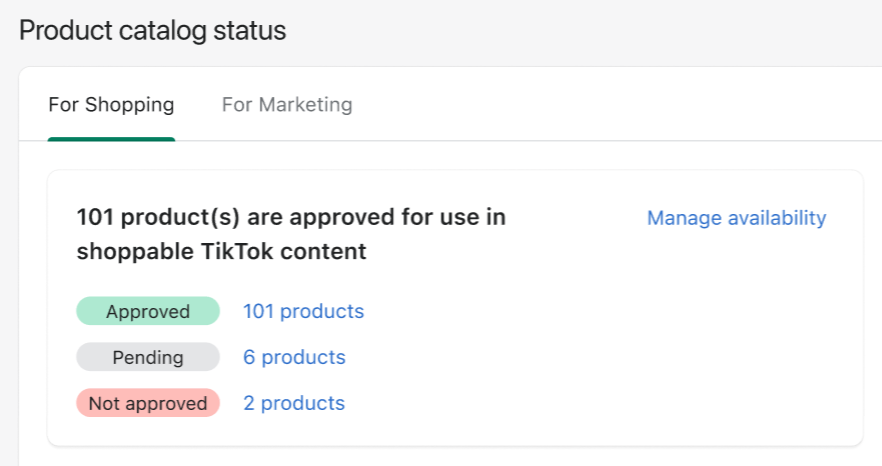Show products awaiting review via Pending count
This screenshot has height=466, width=882.
pyautogui.click(x=294, y=357)
